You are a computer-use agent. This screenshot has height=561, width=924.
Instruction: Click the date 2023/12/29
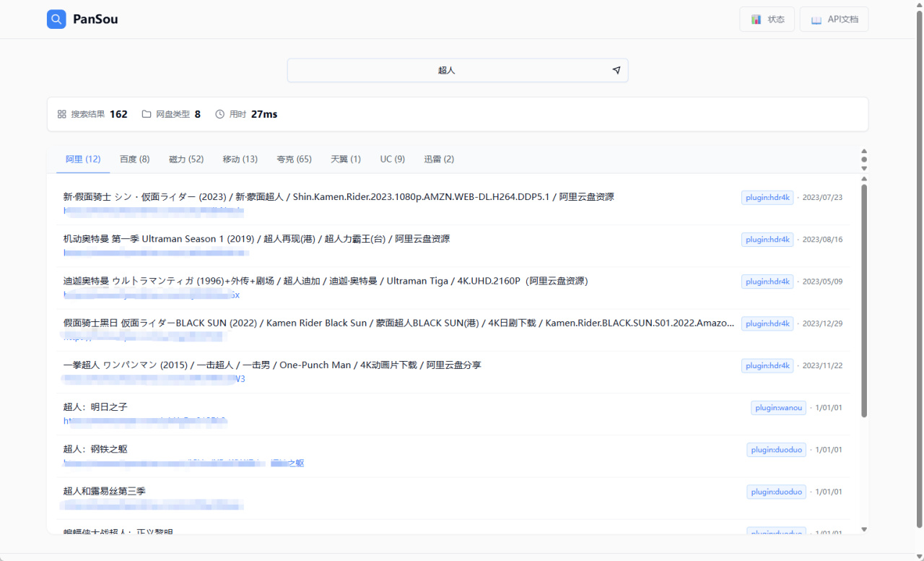click(x=822, y=323)
